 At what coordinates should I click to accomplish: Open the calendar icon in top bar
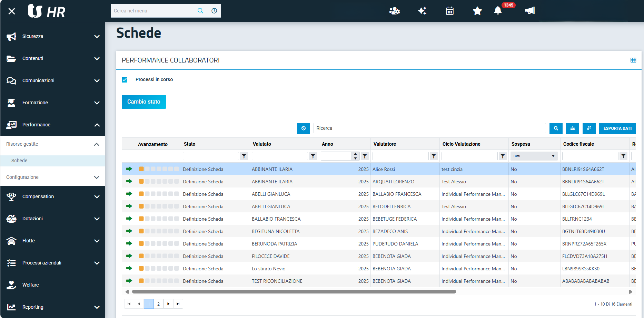449,11
